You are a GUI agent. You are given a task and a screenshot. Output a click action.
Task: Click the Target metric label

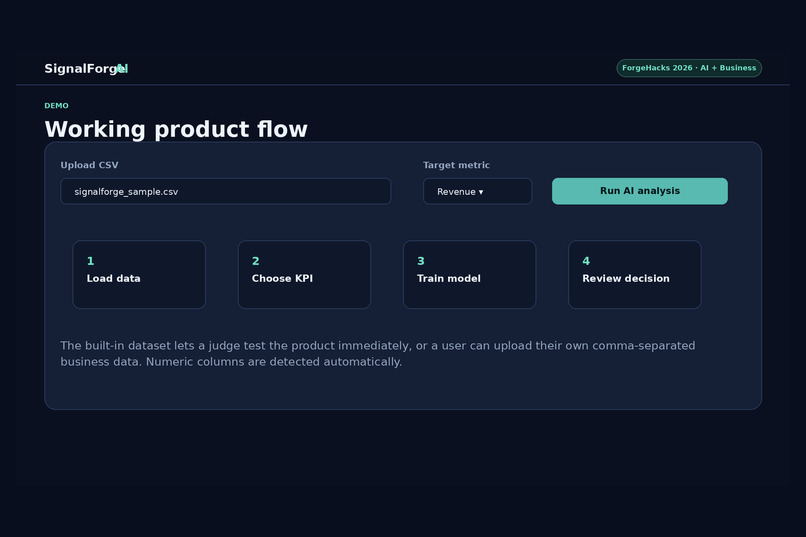click(x=456, y=165)
